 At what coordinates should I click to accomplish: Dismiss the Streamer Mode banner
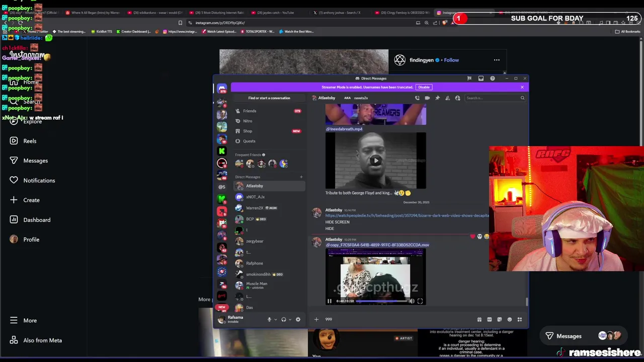pyautogui.click(x=522, y=87)
